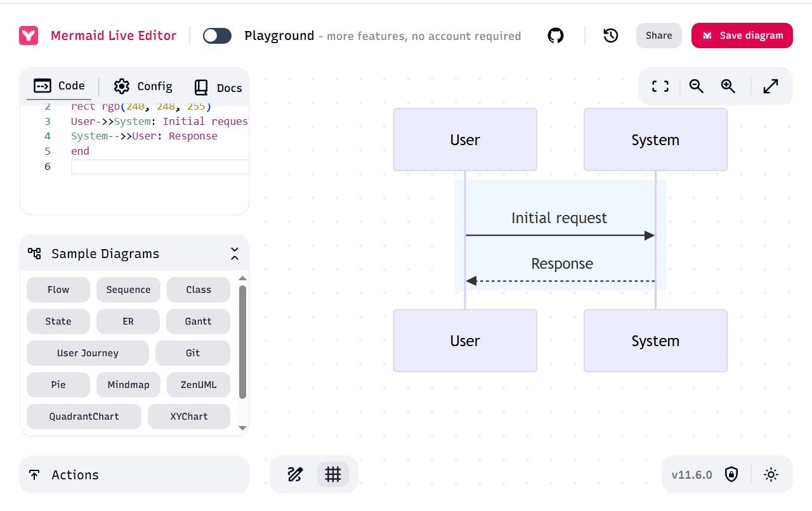Screen dimensions: 812x511
Task: Expand the diagram to full screen with the arrow icon
Action: click(x=771, y=86)
